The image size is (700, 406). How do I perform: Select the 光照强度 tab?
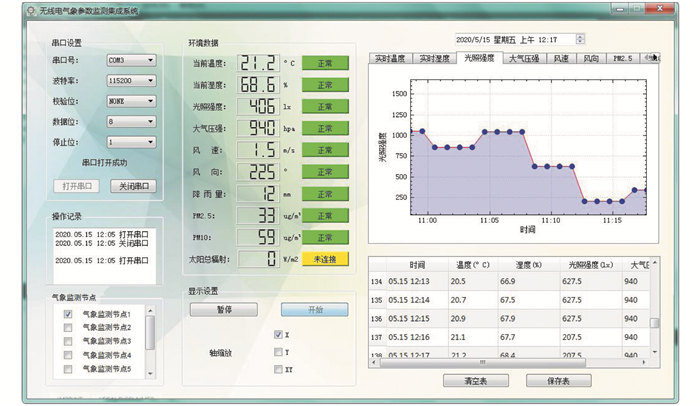[479, 58]
